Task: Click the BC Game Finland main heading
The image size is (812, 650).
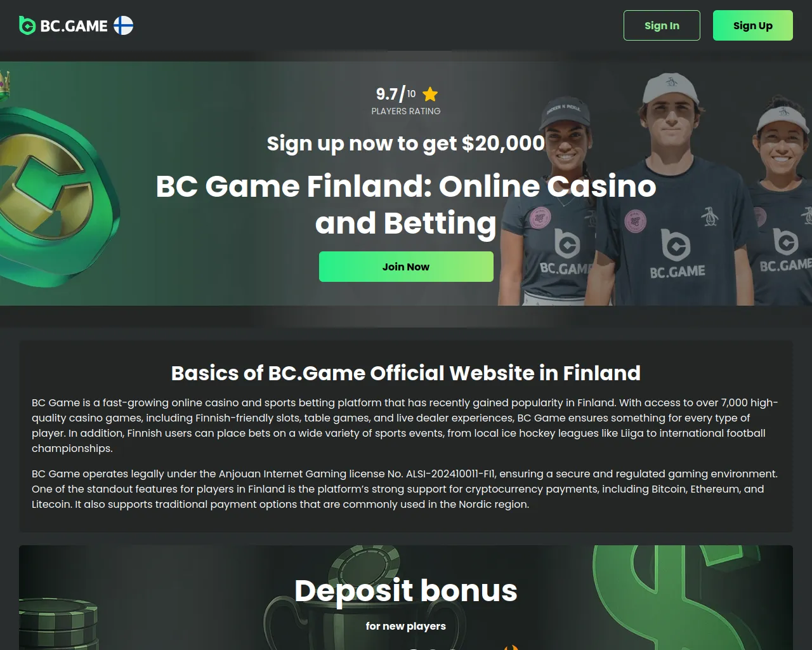Action: pyautogui.click(x=406, y=204)
